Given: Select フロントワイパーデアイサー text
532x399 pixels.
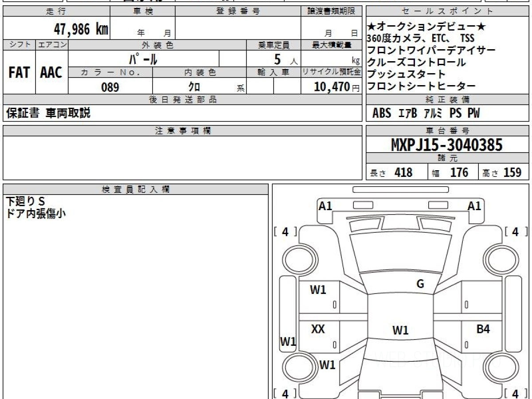Looking at the screenshot, I should (x=431, y=51).
